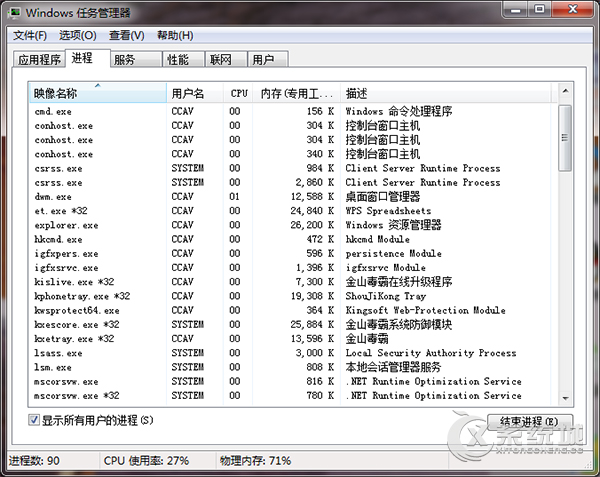Viewport: 600px width, 477px height.
Task: Click the WPS Spreadsheets description
Action: click(388, 211)
